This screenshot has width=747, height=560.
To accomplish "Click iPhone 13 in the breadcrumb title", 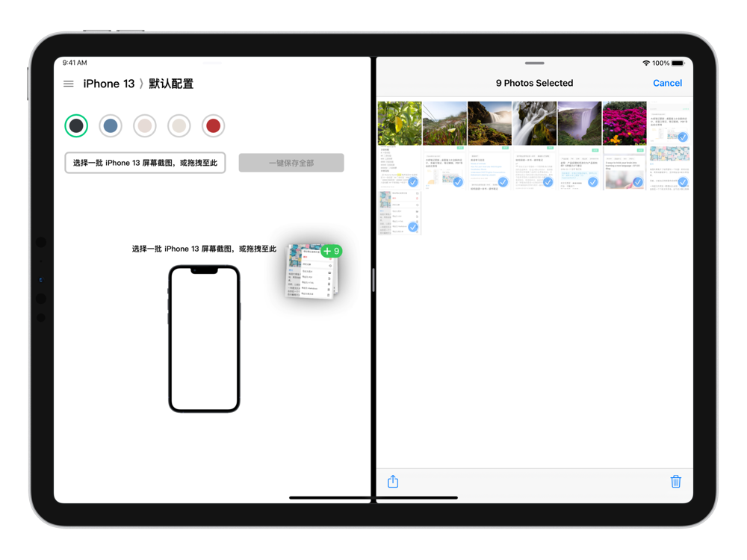I will (x=108, y=84).
